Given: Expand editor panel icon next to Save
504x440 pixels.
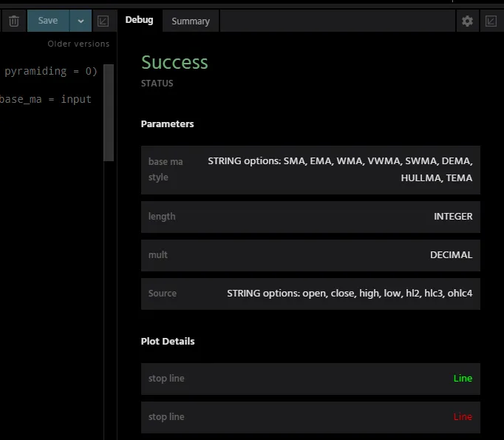Looking at the screenshot, I should pyautogui.click(x=103, y=21).
